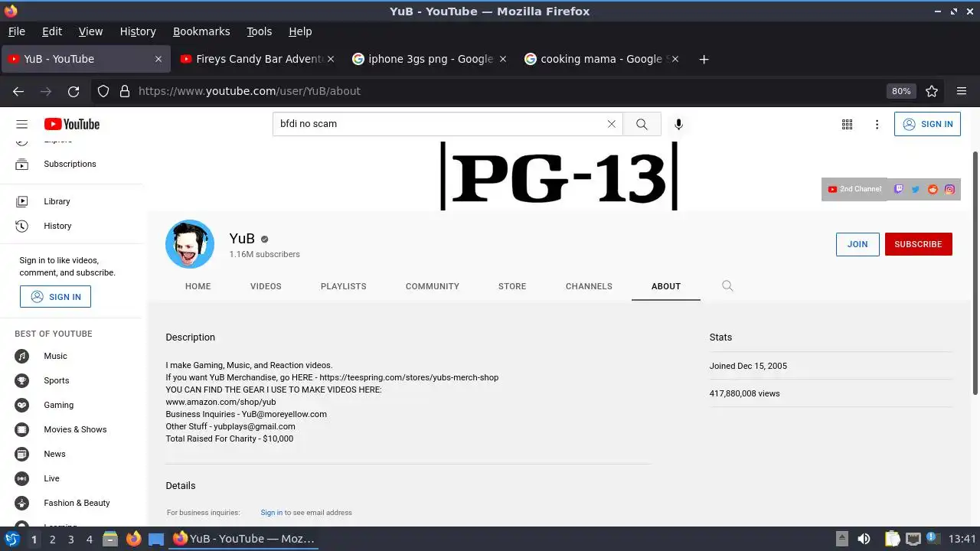
Task: Open Subscriptions in the sidebar
Action: (x=71, y=164)
